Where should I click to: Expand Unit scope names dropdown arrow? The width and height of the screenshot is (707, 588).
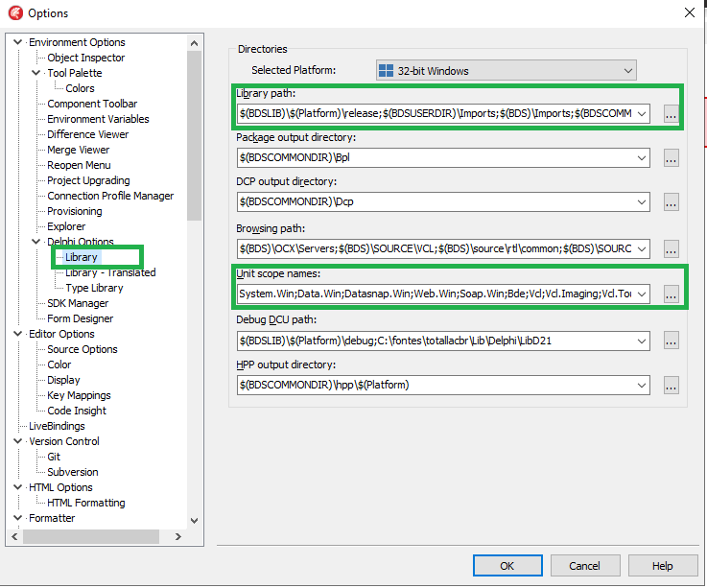coord(642,294)
